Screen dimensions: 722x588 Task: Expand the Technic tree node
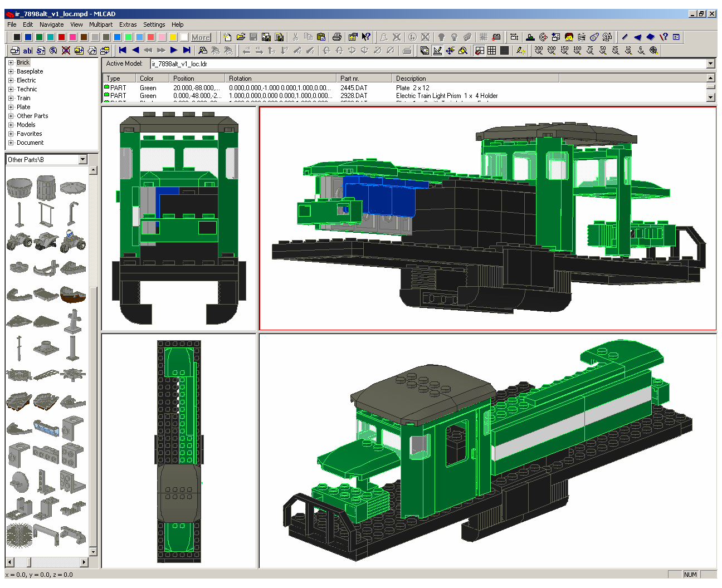[x=11, y=89]
